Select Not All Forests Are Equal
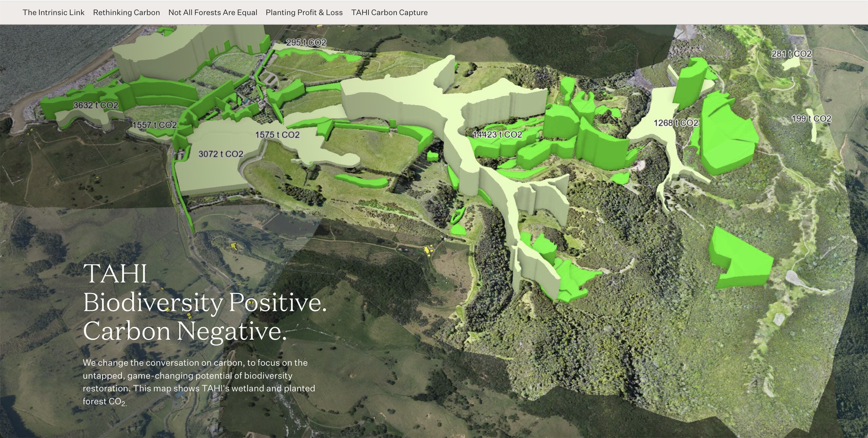The width and height of the screenshot is (868, 438). point(213,12)
